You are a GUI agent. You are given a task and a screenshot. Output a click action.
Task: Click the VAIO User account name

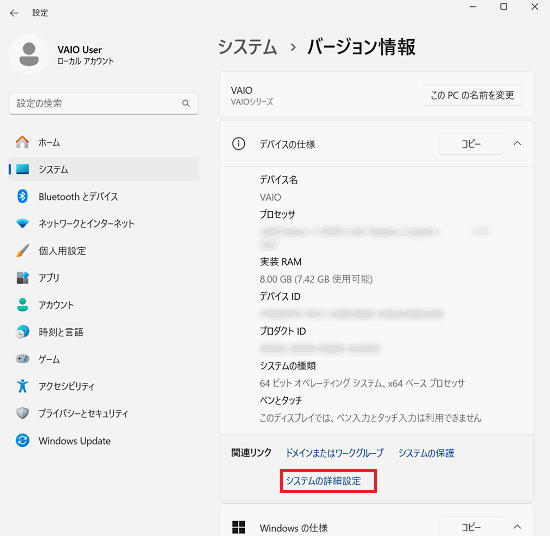[80, 49]
